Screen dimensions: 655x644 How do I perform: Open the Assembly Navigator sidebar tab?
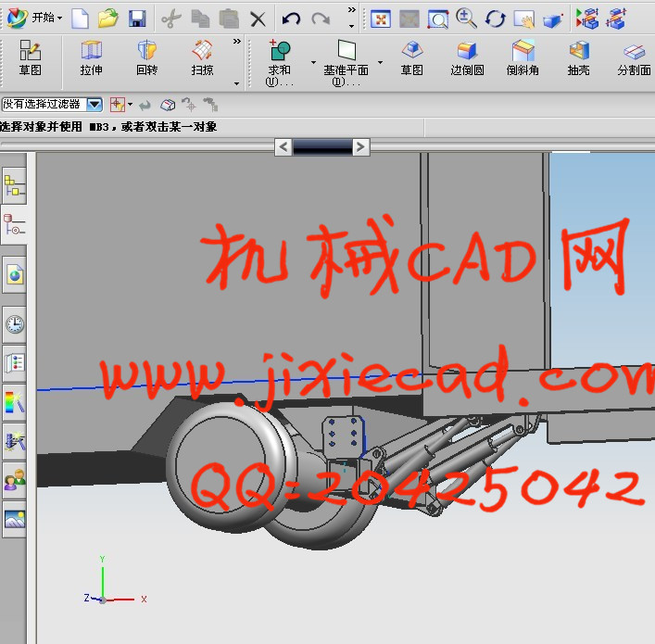15,187
